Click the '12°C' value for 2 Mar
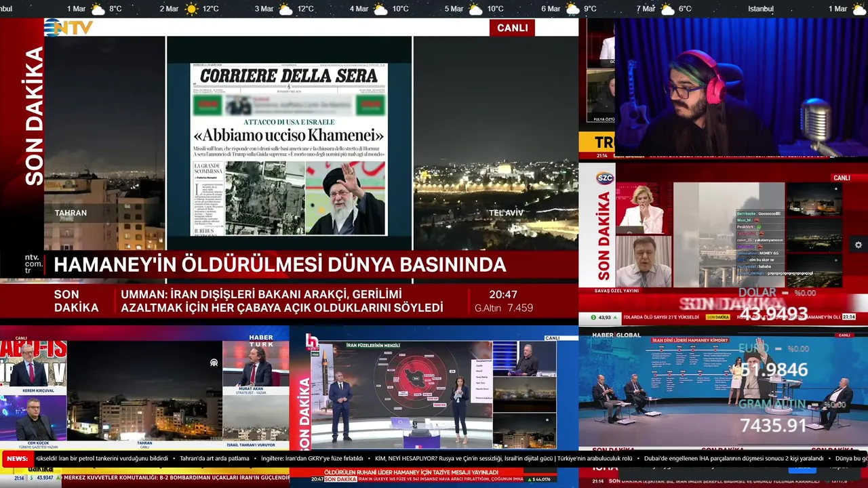The height and width of the screenshot is (488, 868). pyautogui.click(x=211, y=9)
